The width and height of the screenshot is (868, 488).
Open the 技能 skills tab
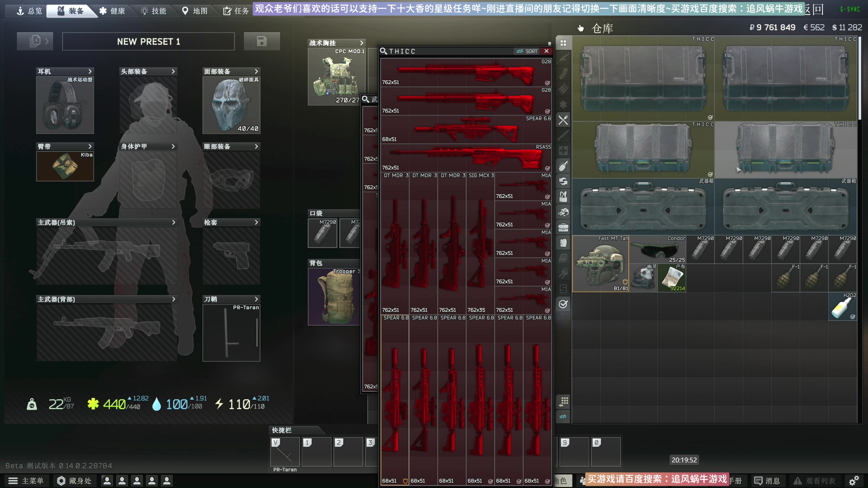pos(154,11)
